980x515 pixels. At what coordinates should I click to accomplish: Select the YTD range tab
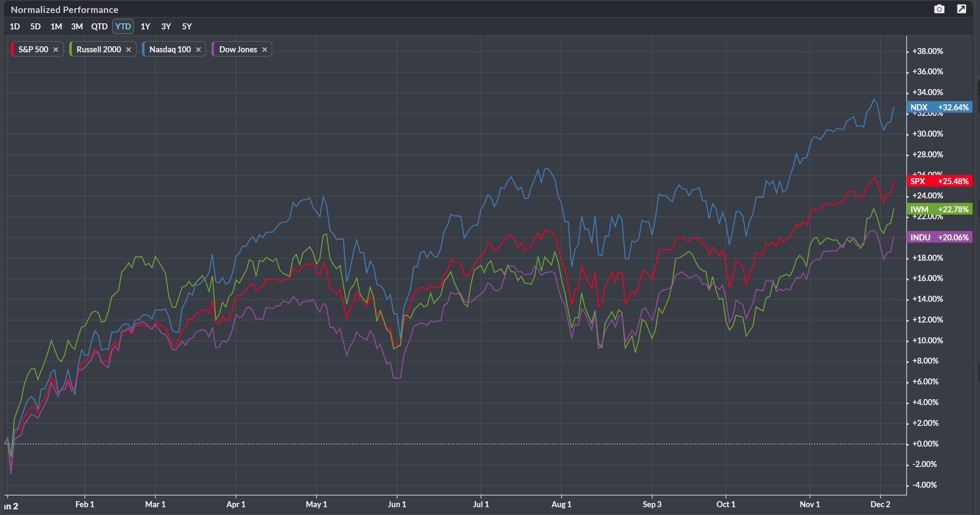click(123, 26)
